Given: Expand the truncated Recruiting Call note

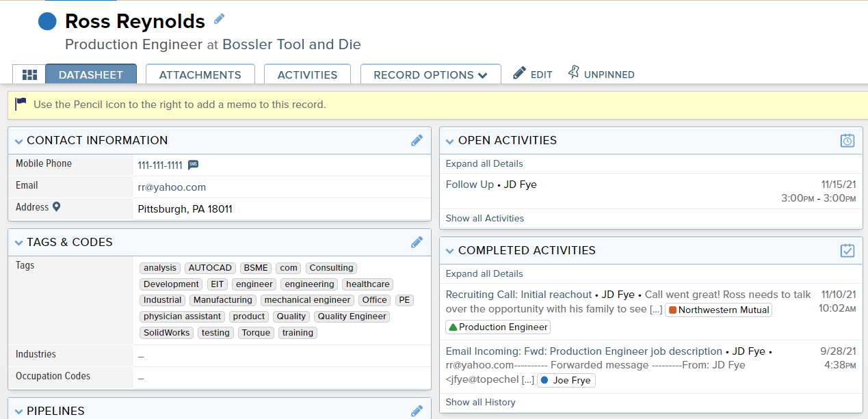Looking at the screenshot, I should (x=655, y=310).
